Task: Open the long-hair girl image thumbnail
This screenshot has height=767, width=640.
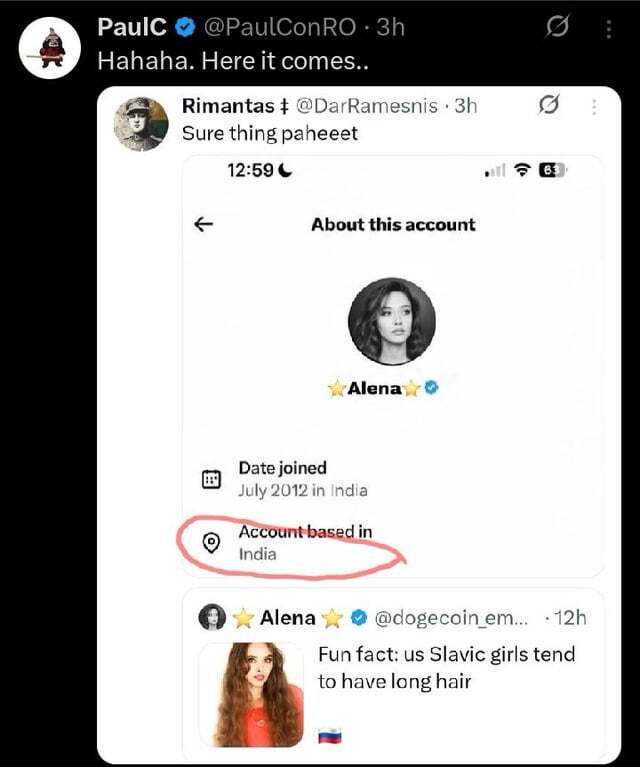Action: click(251, 694)
